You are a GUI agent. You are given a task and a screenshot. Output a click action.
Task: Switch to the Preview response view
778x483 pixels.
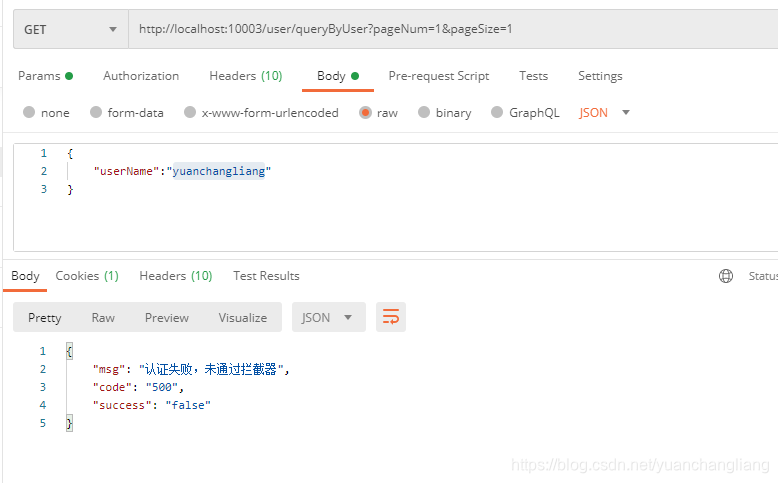[x=167, y=318]
